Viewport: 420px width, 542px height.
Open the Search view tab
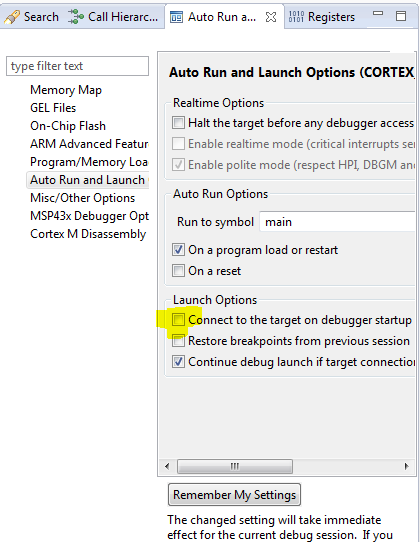pos(32,17)
